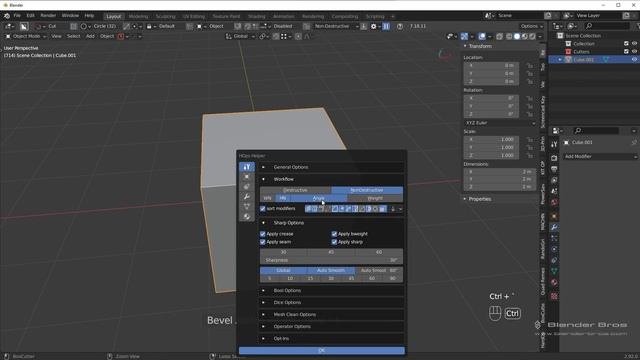Uncheck Apply sharp checkbox
Image resolution: width=640 pixels, height=360 pixels.
point(334,242)
